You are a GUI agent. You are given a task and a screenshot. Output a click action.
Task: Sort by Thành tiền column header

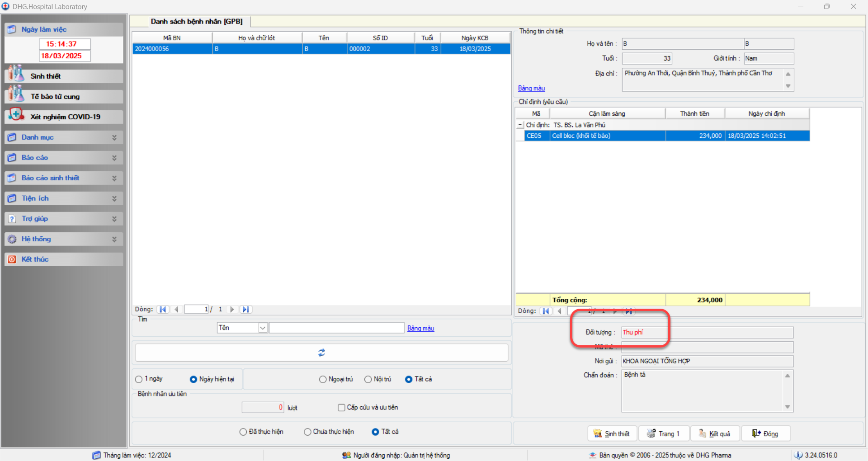[x=695, y=113]
